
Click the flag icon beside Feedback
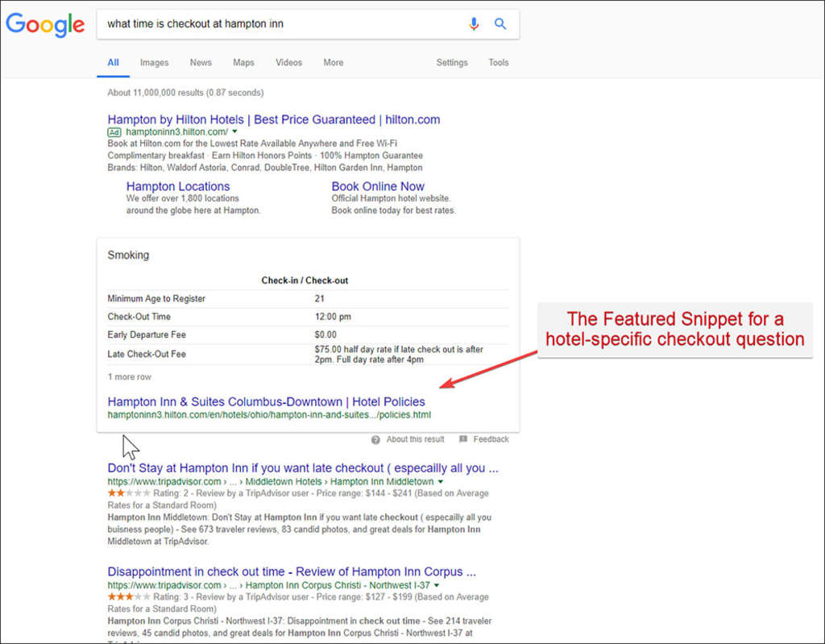coord(462,439)
